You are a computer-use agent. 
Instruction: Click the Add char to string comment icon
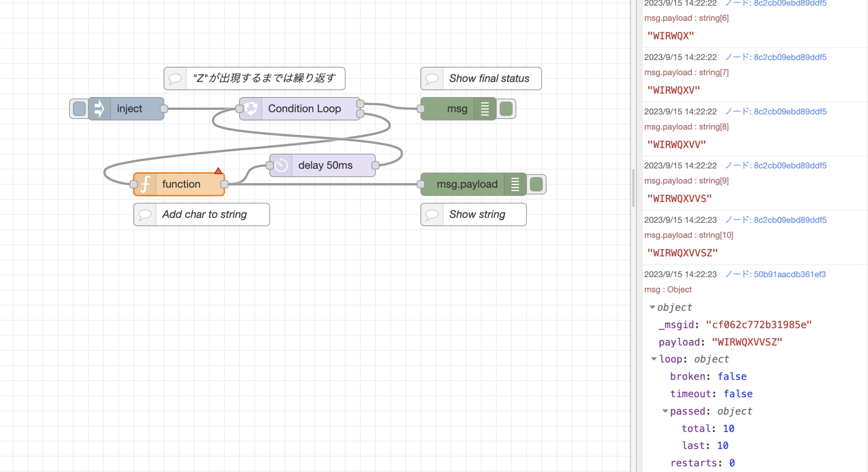[x=145, y=214]
